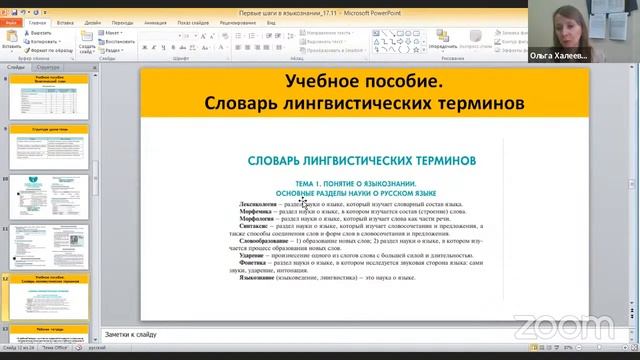This screenshot has width=640, height=360.
Task: Switch to the Вид (View) tab
Action: (x=271, y=23)
